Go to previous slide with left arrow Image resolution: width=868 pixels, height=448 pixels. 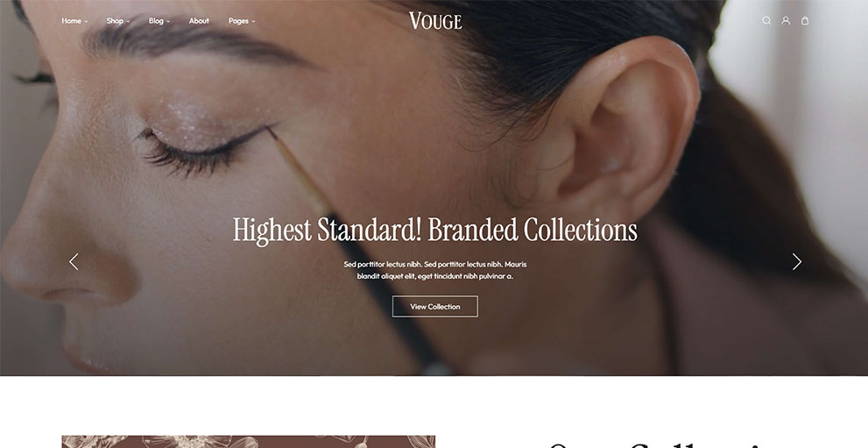[x=74, y=261]
